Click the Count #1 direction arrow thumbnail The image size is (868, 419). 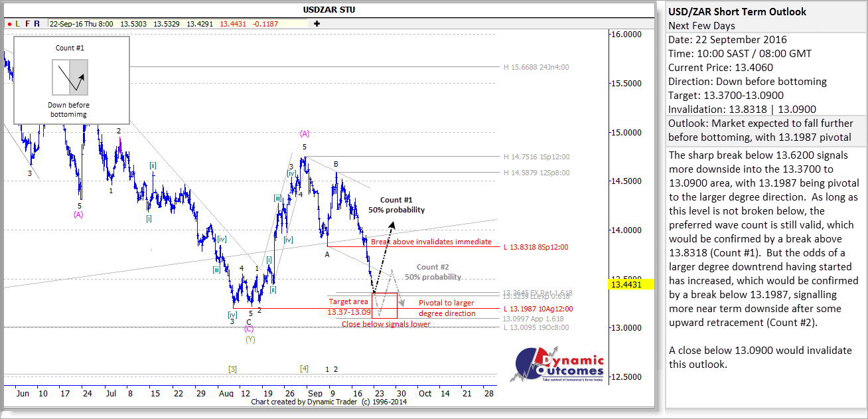70,76
